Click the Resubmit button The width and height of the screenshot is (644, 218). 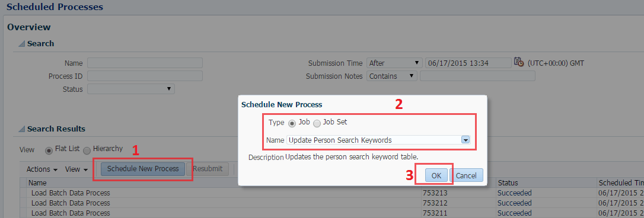coord(208,169)
